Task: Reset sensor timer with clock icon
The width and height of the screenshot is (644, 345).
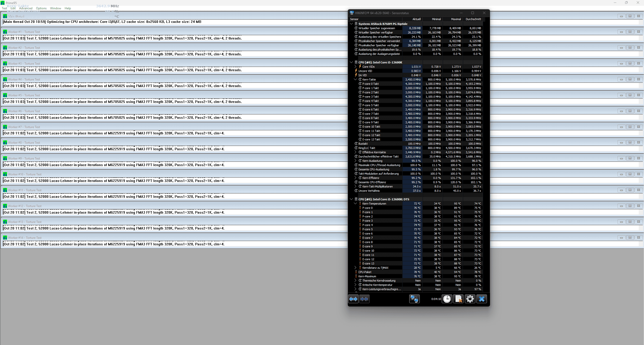Action: click(447, 299)
